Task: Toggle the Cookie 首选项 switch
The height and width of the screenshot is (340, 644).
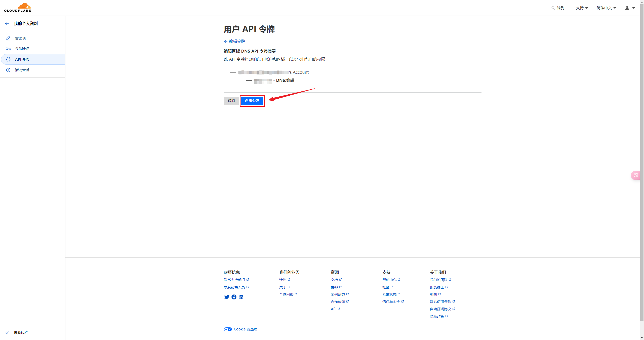Action: [227, 329]
